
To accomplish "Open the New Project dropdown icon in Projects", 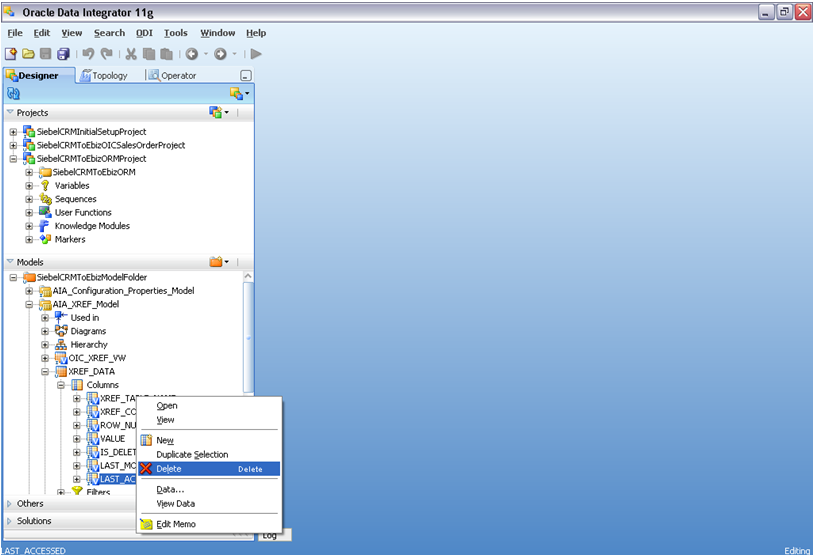I will tap(219, 112).
